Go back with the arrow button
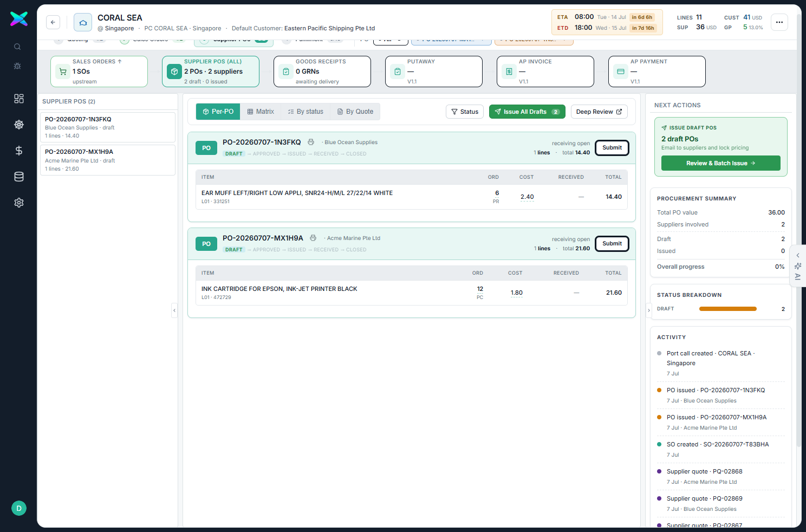 (53, 22)
